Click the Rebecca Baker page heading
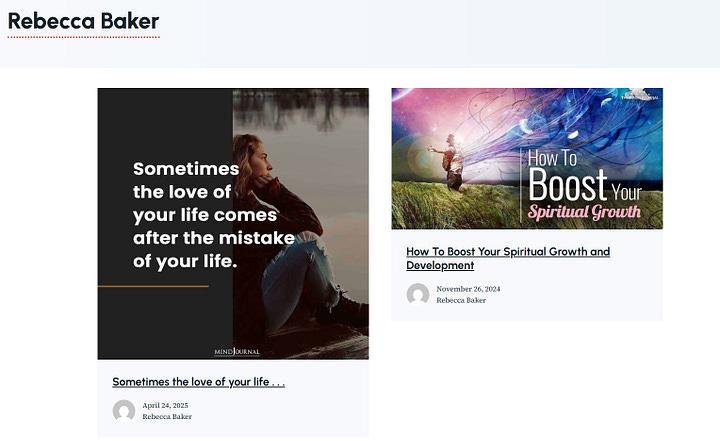Image resolution: width=720 pixels, height=441 pixels. point(84,21)
